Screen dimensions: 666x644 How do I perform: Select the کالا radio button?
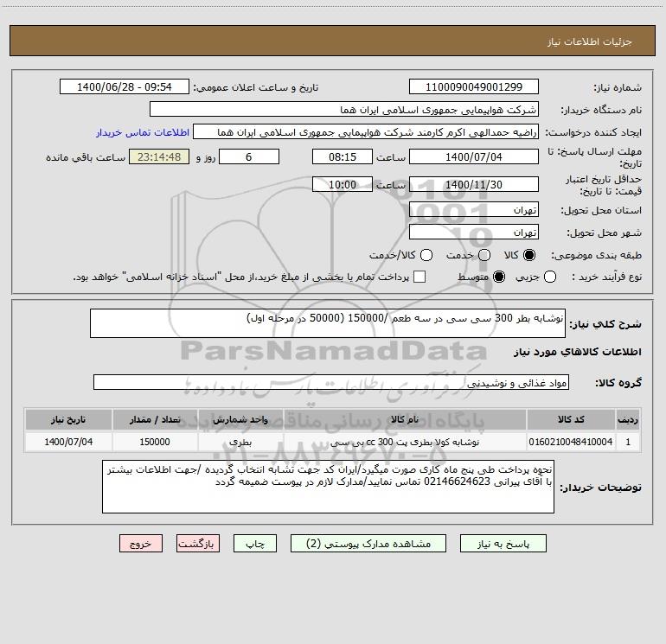tap(529, 255)
